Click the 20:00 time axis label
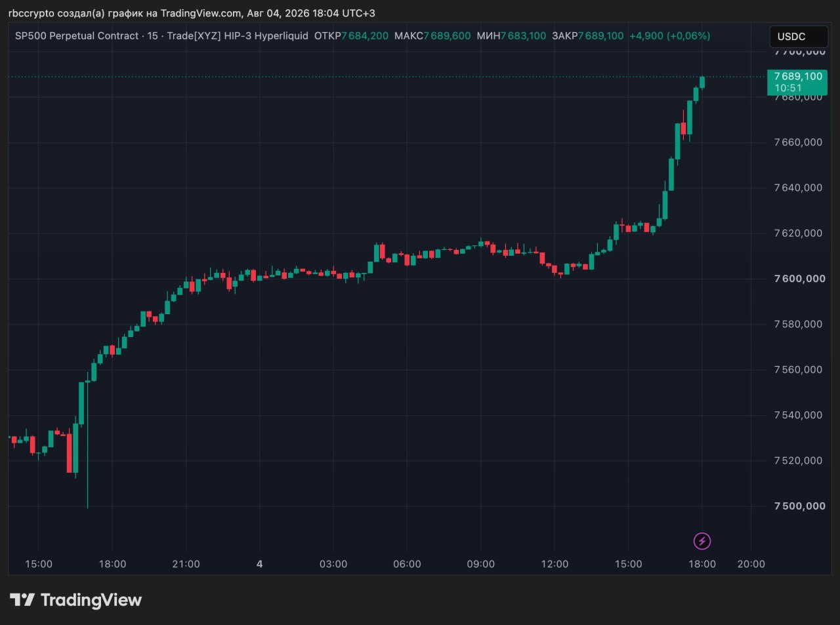 pyautogui.click(x=751, y=564)
